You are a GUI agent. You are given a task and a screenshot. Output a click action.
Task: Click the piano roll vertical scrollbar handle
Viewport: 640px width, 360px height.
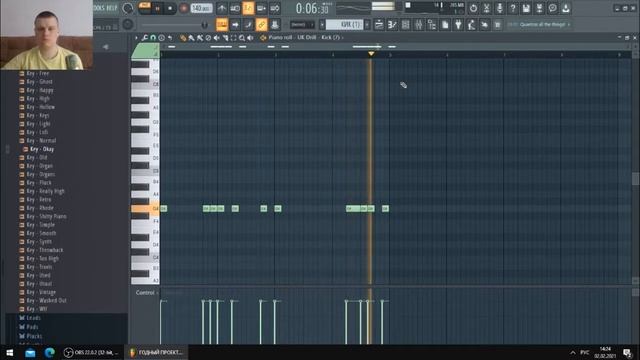(x=635, y=179)
